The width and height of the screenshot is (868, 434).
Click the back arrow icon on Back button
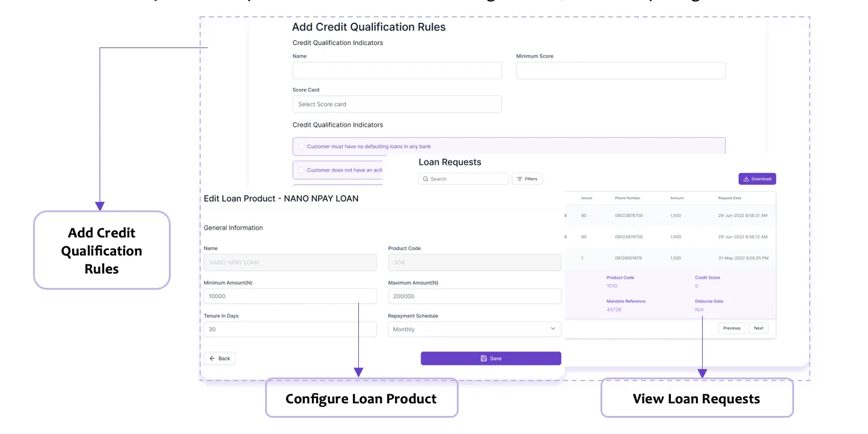(211, 358)
